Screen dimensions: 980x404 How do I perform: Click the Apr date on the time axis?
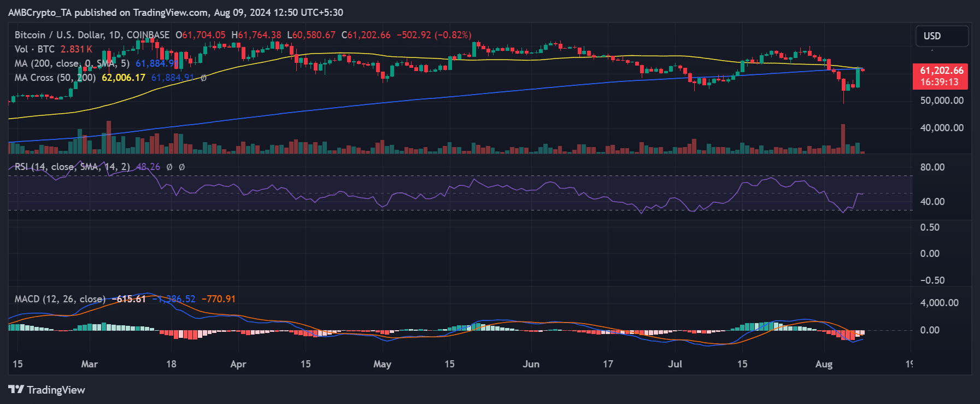[x=238, y=364]
